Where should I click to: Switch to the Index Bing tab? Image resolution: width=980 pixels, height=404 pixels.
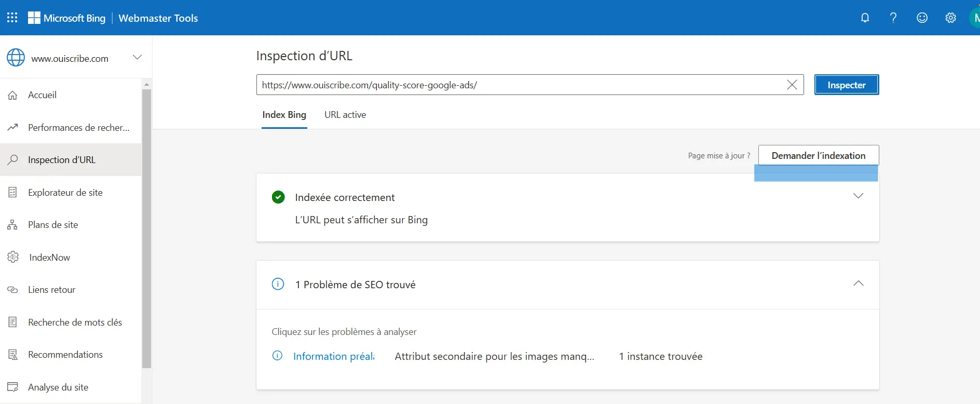(x=284, y=115)
